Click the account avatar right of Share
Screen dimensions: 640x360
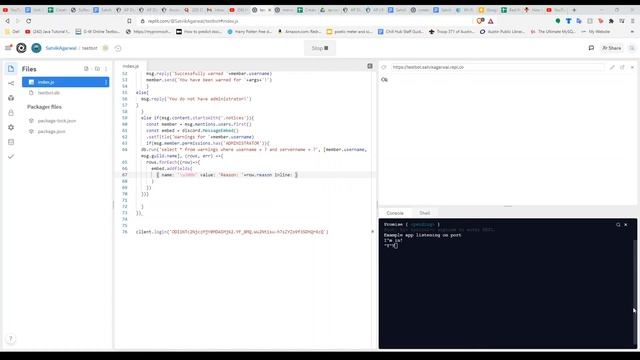632,48
